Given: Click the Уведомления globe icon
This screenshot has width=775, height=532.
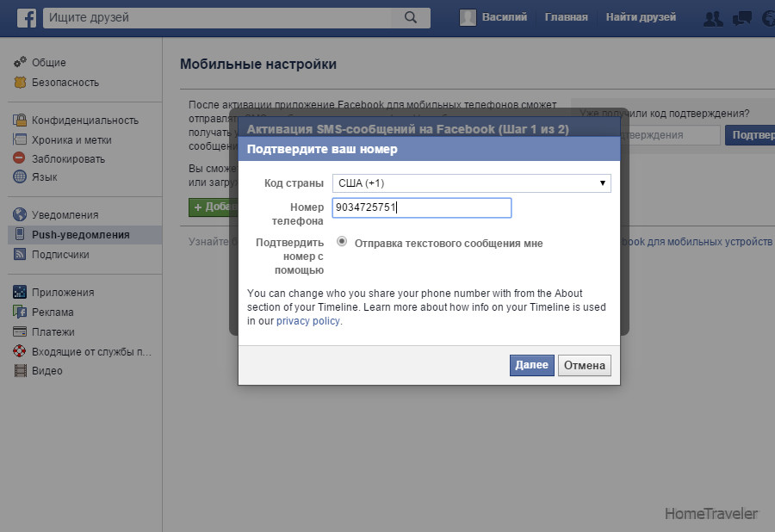Looking at the screenshot, I should coord(20,214).
